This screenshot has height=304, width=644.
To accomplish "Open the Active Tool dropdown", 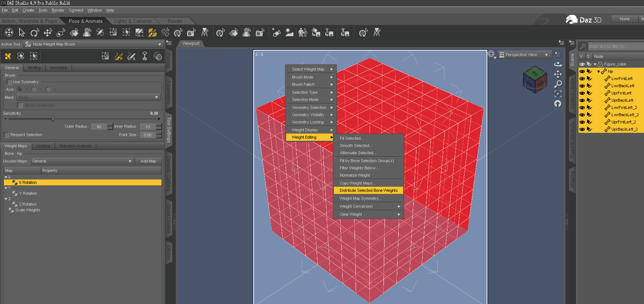I will click(94, 44).
